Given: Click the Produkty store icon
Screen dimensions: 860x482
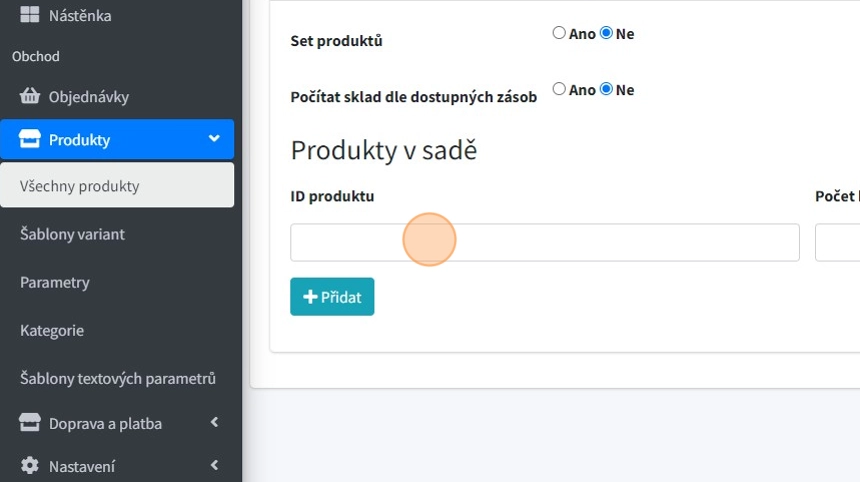Looking at the screenshot, I should (x=29, y=140).
